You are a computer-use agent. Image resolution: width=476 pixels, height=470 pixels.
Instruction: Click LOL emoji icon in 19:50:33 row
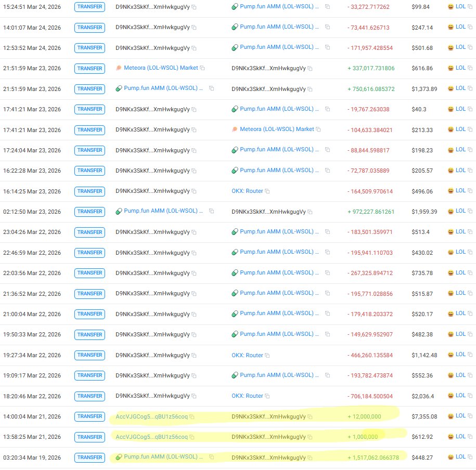[451, 334]
